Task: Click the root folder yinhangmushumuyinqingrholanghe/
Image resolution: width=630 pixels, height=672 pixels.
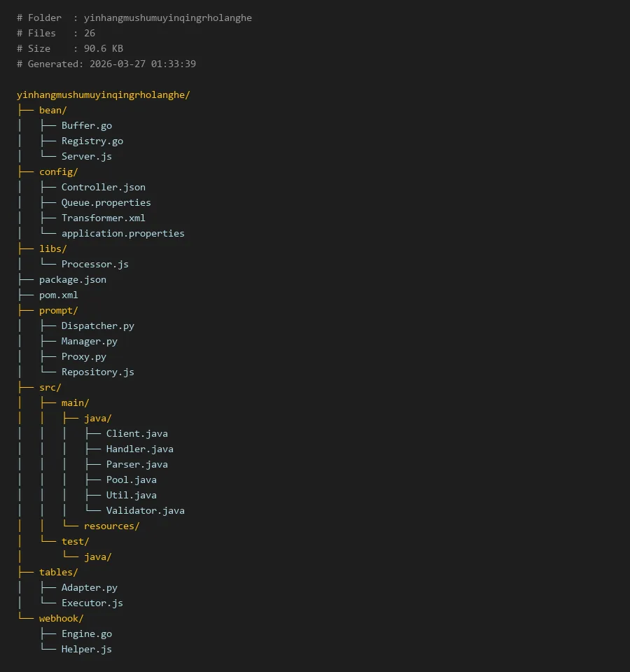Action: point(103,94)
